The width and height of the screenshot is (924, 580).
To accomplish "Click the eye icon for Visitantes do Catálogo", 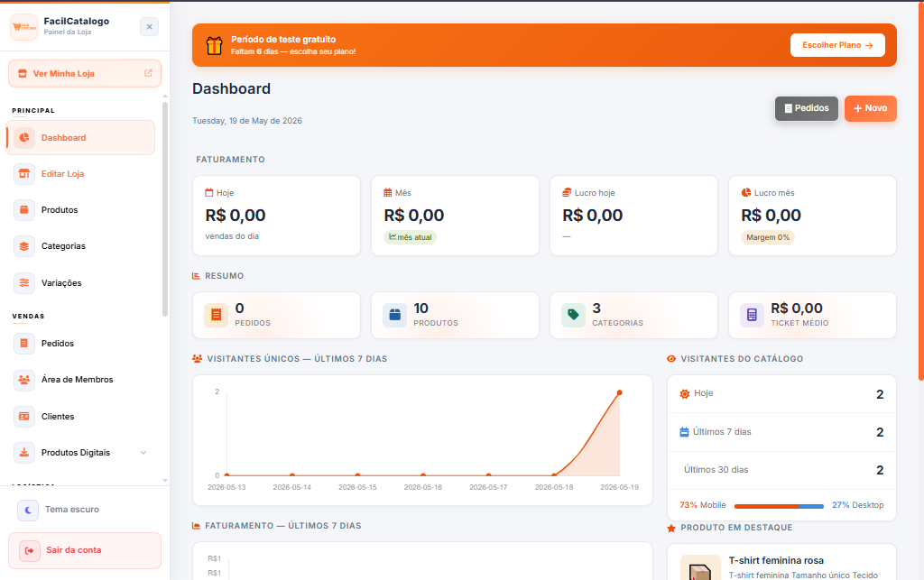I will tap(671, 359).
